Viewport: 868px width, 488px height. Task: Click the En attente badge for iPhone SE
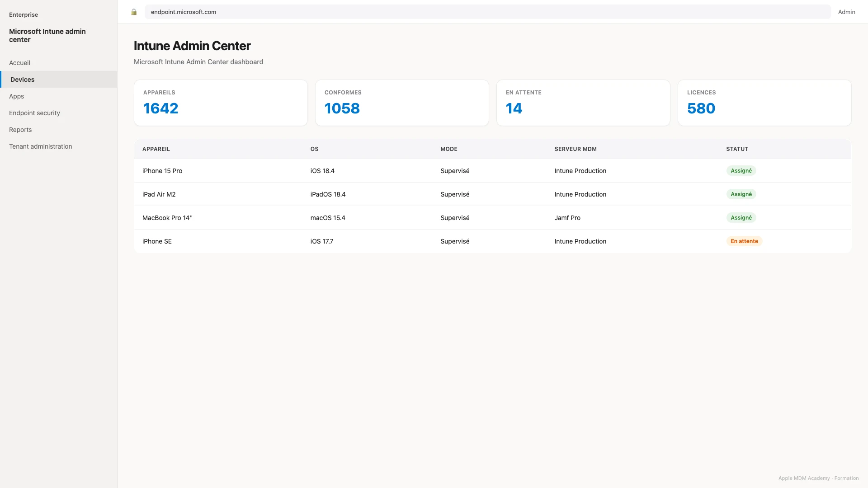[744, 241]
